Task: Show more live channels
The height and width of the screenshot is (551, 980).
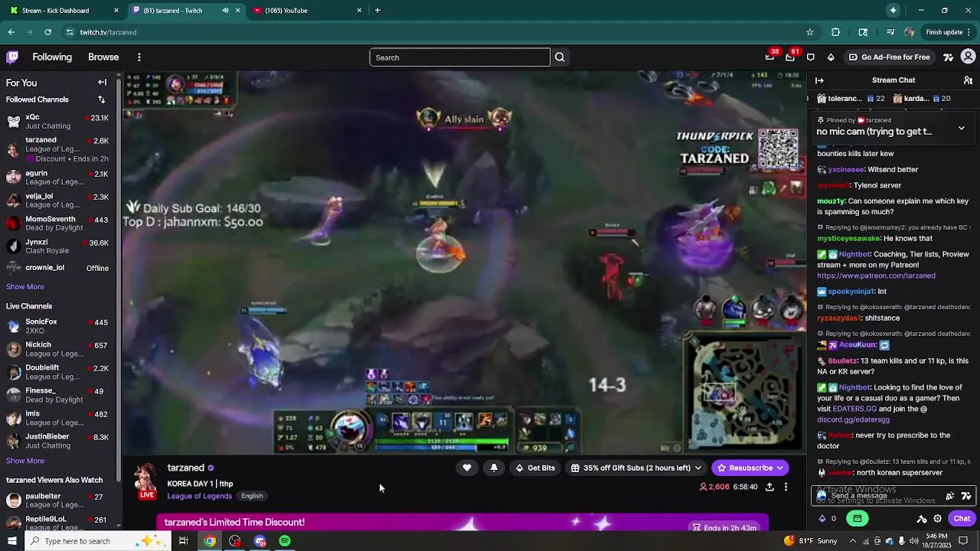Action: 25,461
